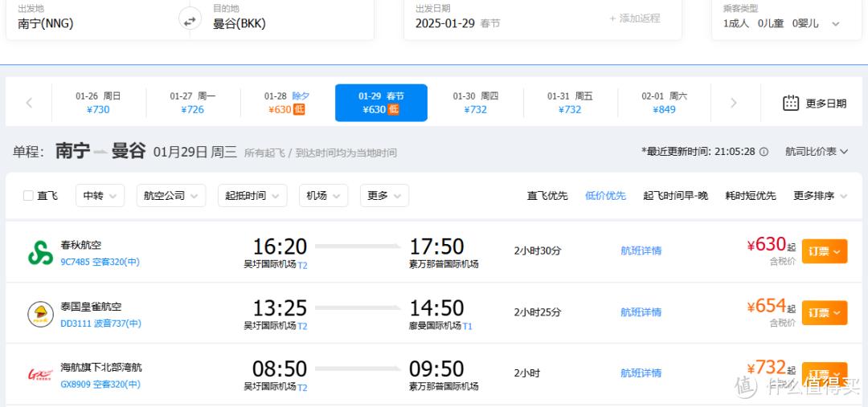Open the 航空公司 airline filter dropdown
The width and height of the screenshot is (868, 407).
coord(170,196)
